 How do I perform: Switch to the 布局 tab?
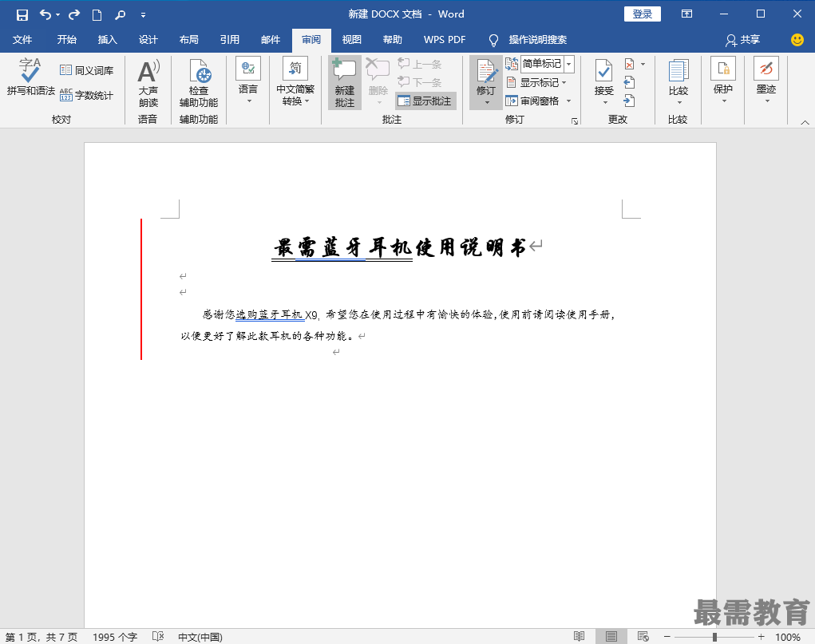[188, 40]
